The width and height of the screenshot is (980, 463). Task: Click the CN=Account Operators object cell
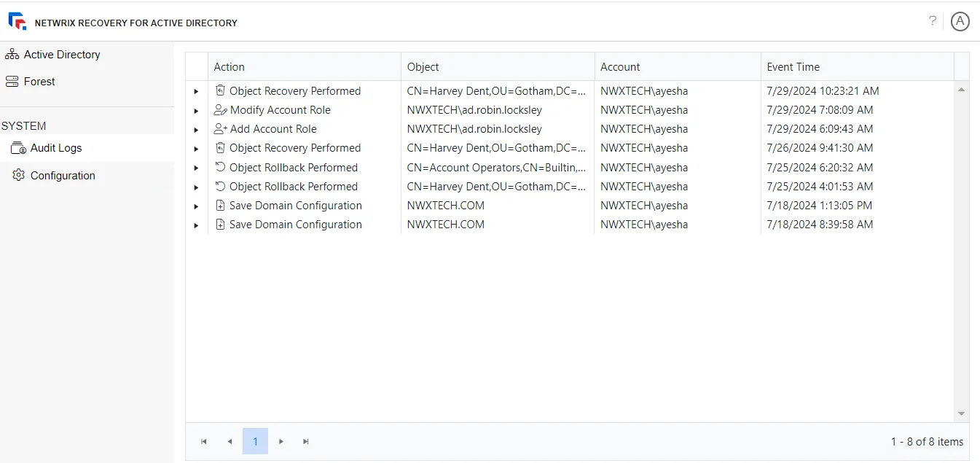tap(498, 167)
